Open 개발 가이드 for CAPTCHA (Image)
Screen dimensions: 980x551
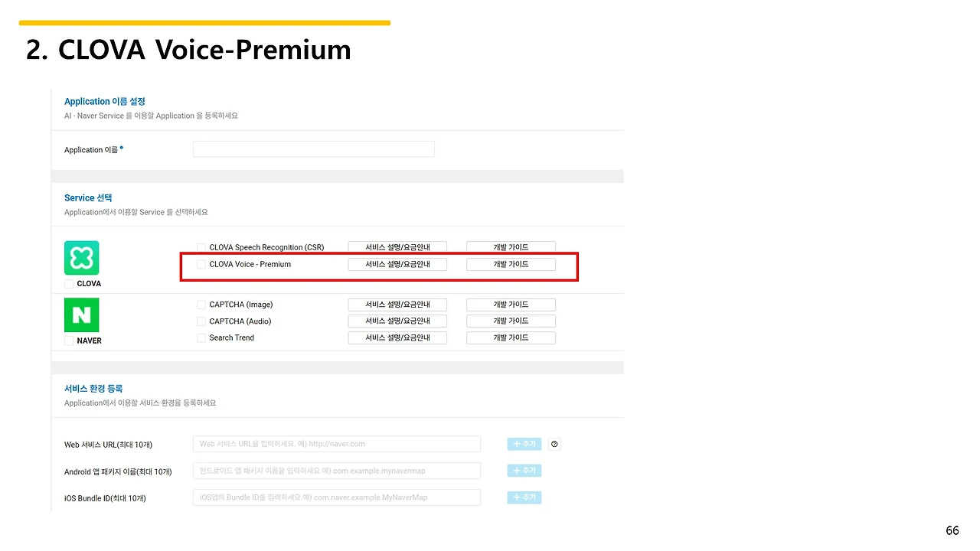click(511, 305)
